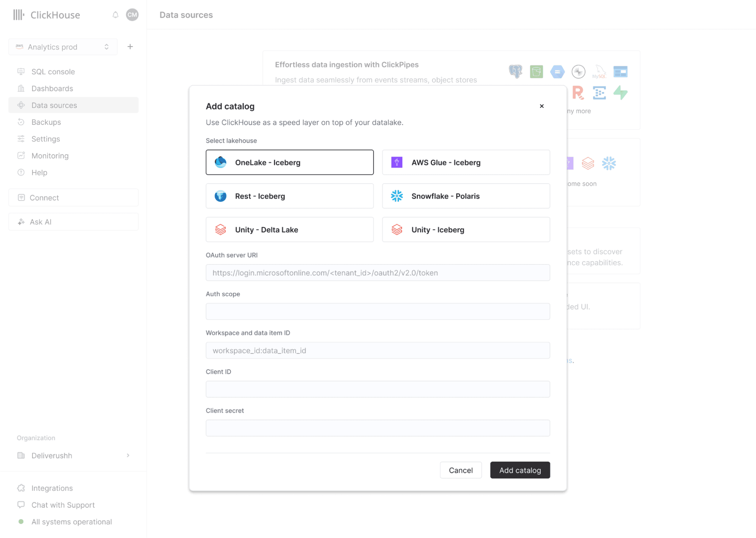The height and width of the screenshot is (538, 756).
Task: Select Unity - Delta Lake option
Action: coord(289,230)
